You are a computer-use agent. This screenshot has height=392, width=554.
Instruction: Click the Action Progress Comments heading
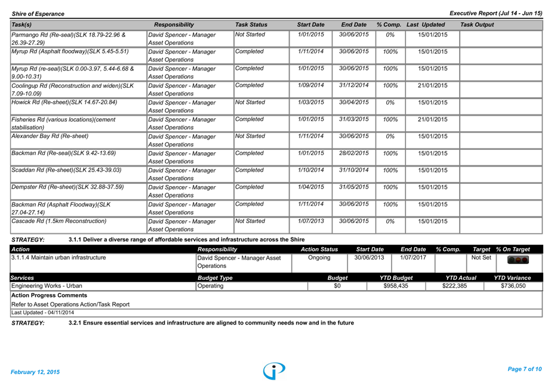[x=49, y=295]
